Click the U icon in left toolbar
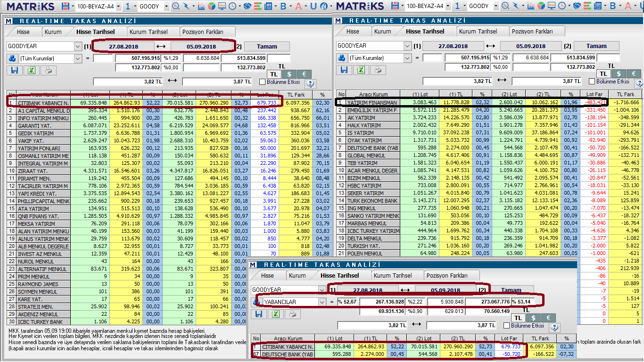The image size is (644, 362). point(314,6)
